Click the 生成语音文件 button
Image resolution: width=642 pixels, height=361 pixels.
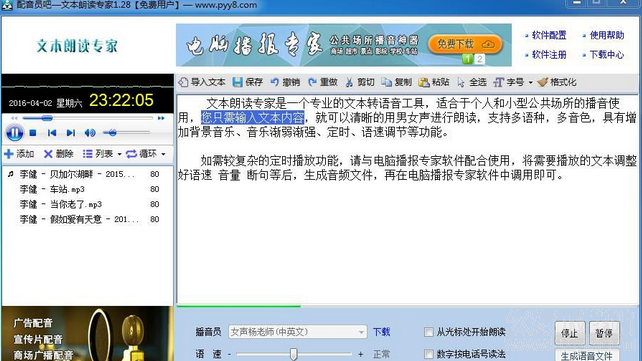click(x=587, y=355)
